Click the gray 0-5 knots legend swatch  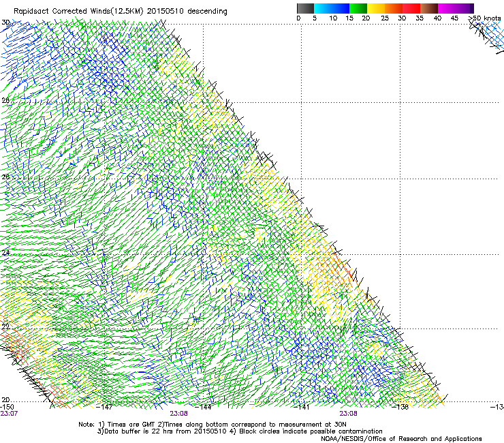click(305, 8)
